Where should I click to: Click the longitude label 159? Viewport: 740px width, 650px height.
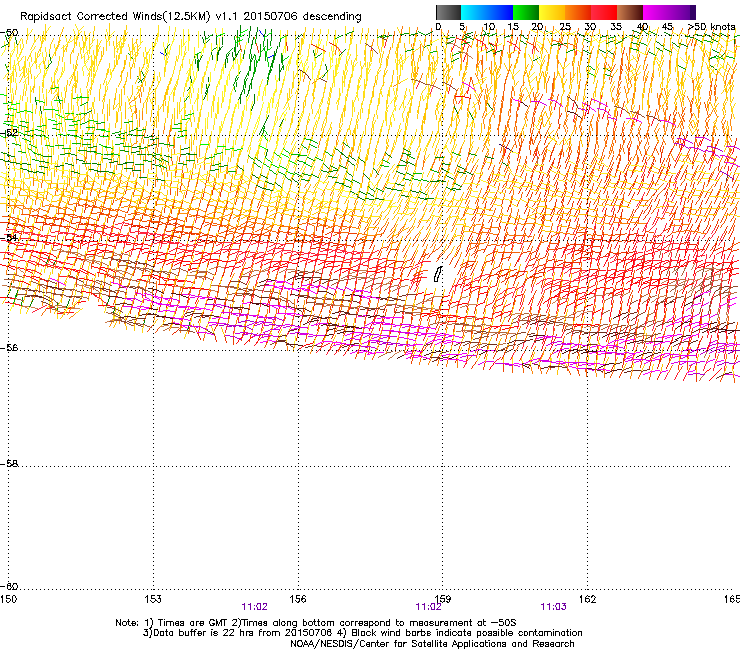tap(443, 599)
